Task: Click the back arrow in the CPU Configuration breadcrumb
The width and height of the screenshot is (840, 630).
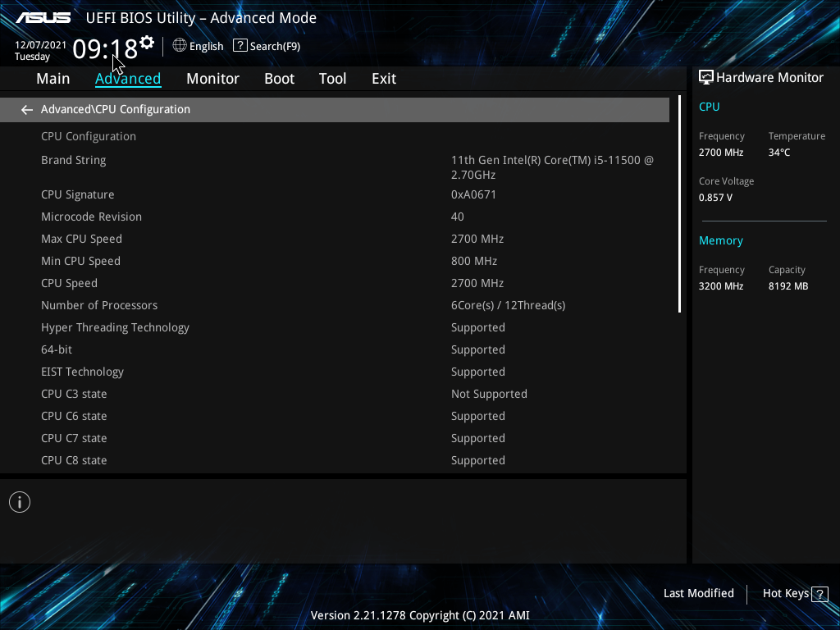Action: pos(27,110)
